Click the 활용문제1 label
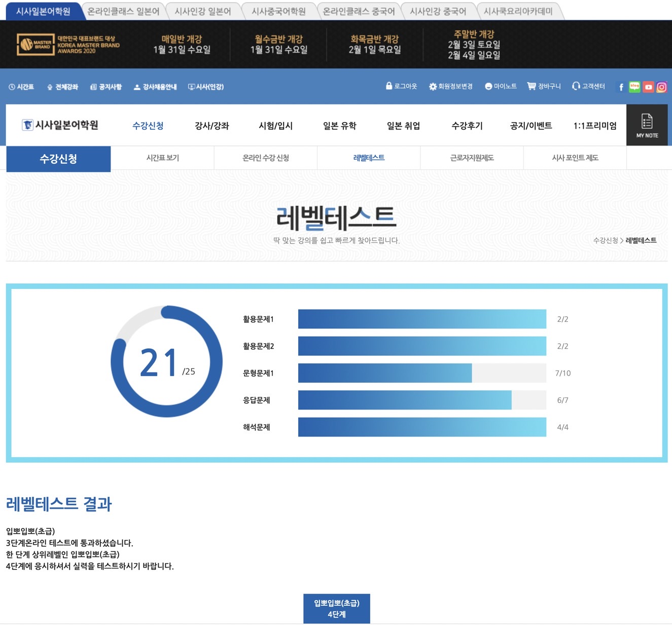The width and height of the screenshot is (672, 627). click(x=258, y=319)
